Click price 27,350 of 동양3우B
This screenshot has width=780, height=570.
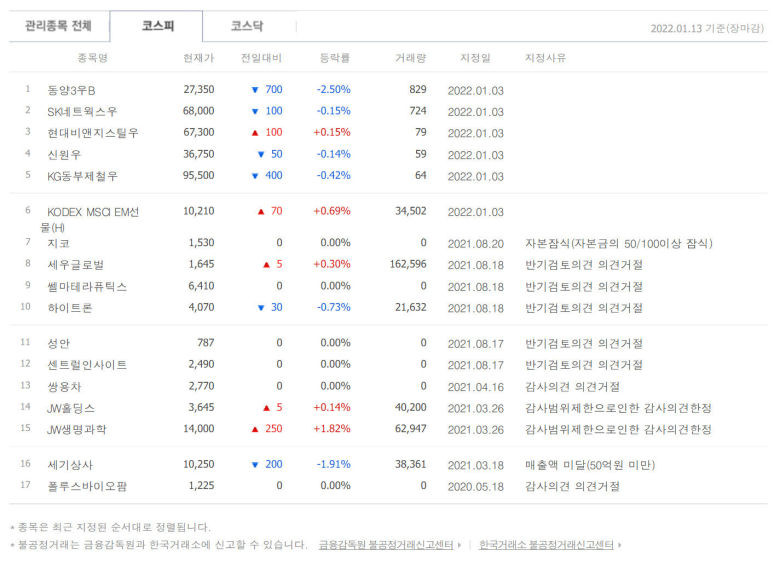199,90
